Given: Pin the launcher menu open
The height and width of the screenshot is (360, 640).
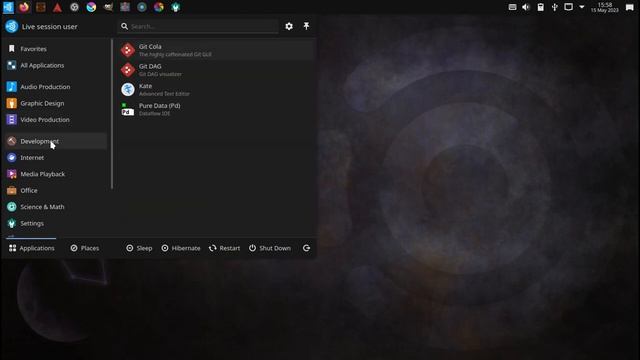Looking at the screenshot, I should point(306,26).
